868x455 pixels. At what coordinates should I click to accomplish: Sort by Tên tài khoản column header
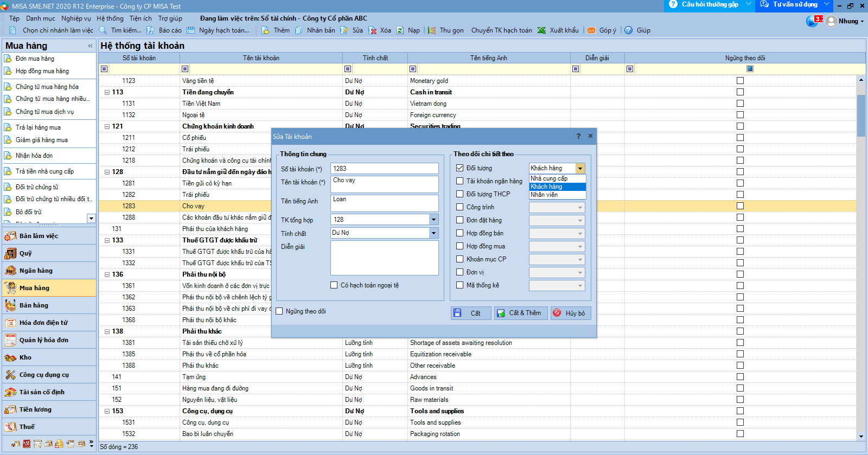(261, 58)
